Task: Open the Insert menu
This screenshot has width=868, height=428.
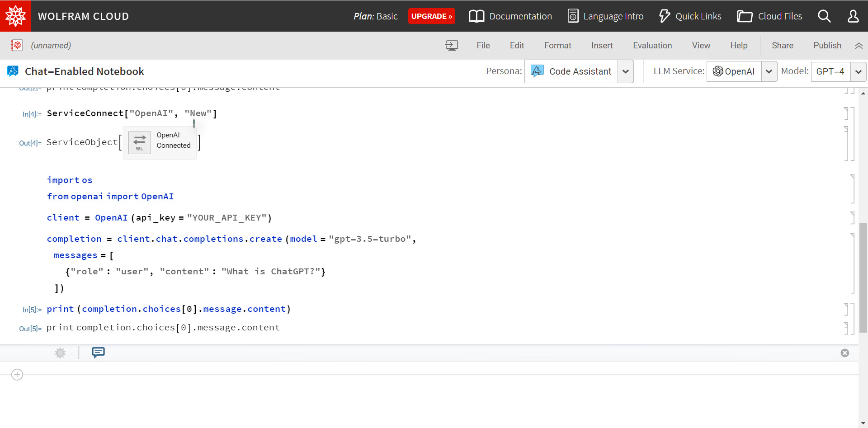Action: pos(602,45)
